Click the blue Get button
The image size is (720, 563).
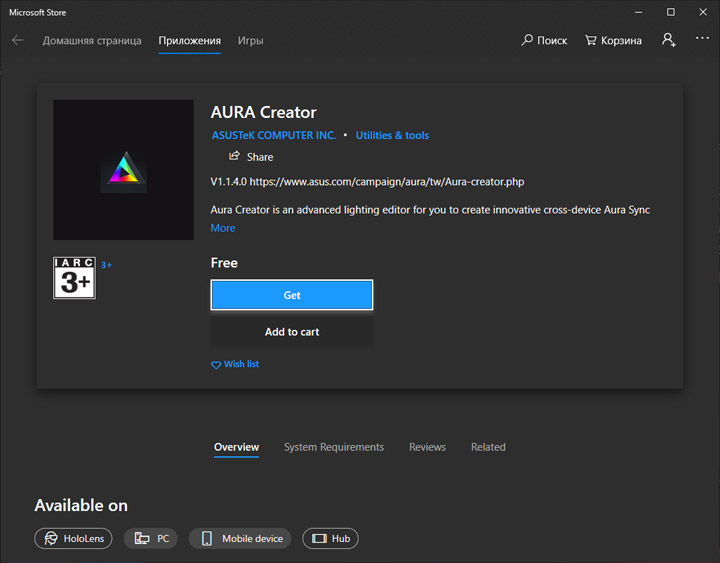[292, 295]
